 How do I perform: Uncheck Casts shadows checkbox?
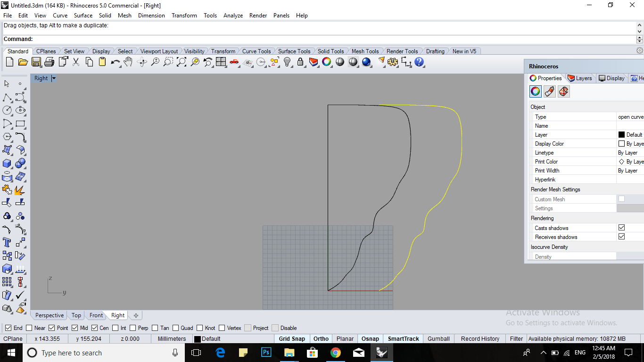[621, 228]
